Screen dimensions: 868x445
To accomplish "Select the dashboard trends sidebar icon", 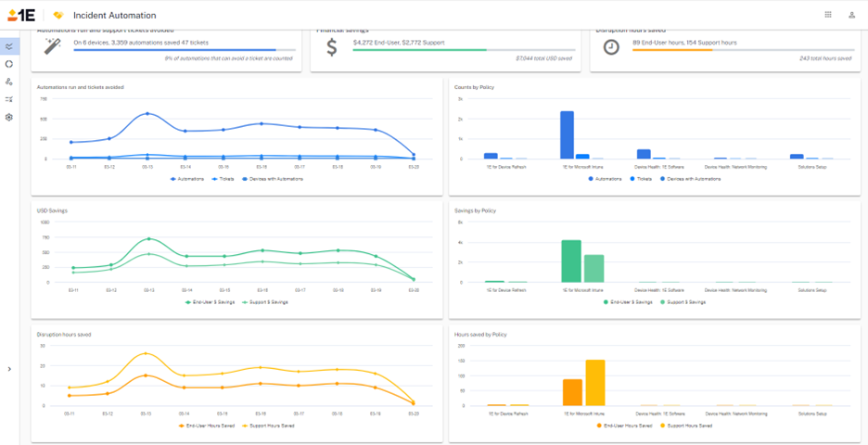I will [9, 46].
